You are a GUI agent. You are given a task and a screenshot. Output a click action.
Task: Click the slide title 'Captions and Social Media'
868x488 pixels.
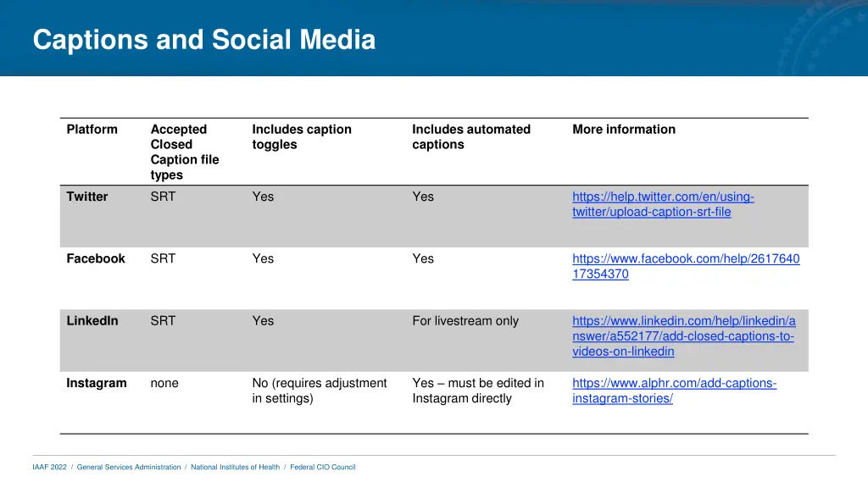(204, 40)
